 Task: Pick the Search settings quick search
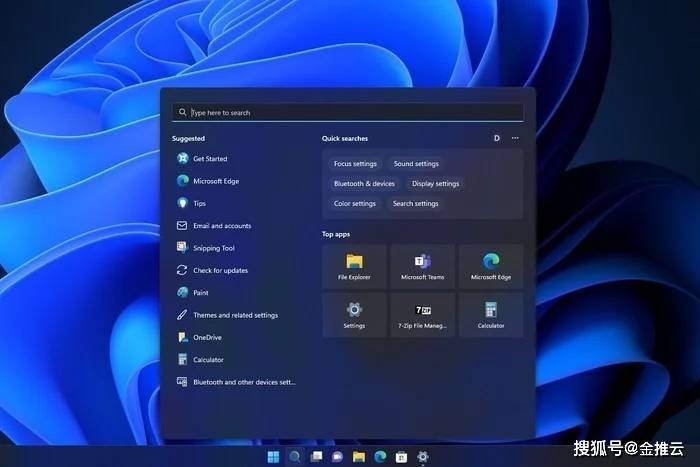pos(416,204)
